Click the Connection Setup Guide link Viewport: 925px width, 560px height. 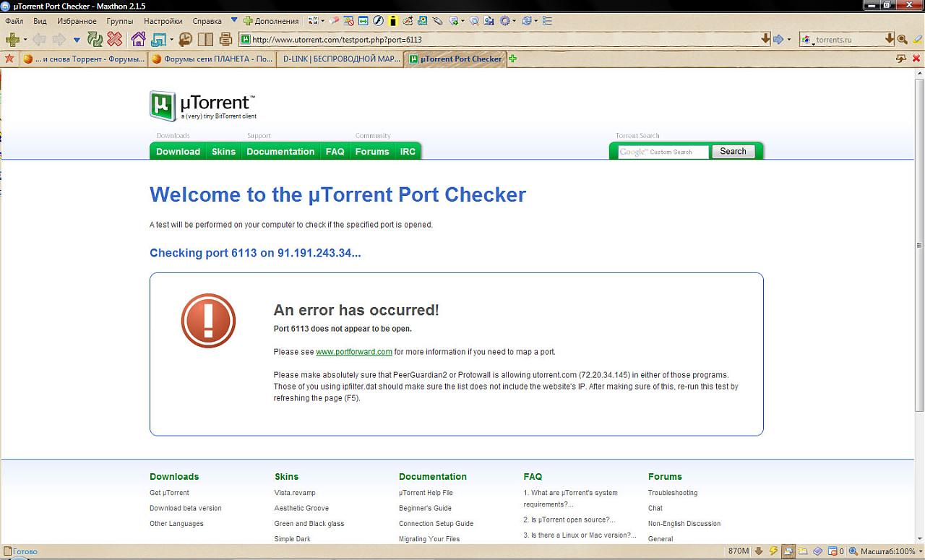coord(436,524)
